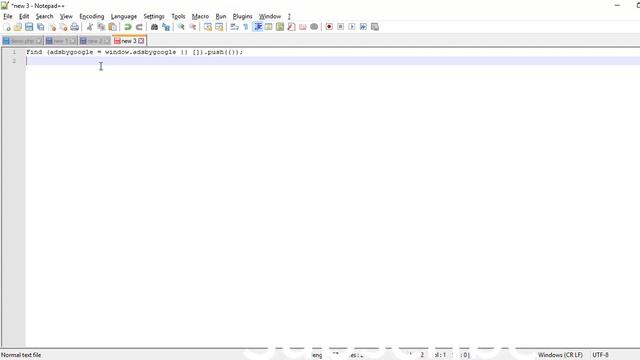
Task: Toggle Show All Characters pilcrow icon
Action: pyautogui.click(x=246, y=27)
